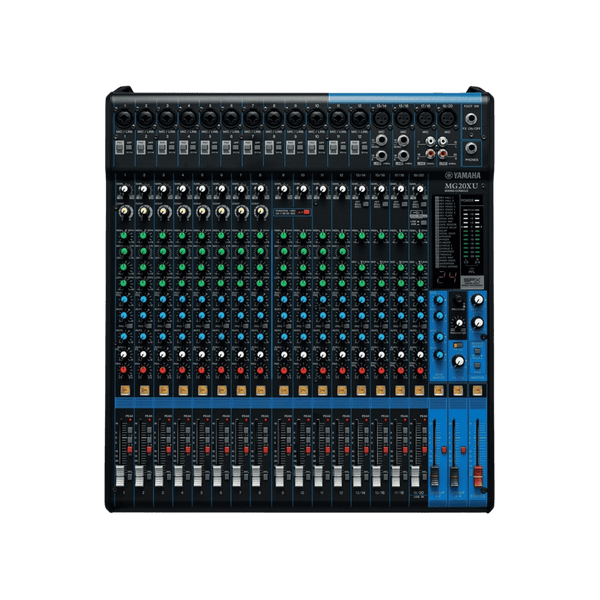600x600 pixels.
Task: Click the channel 1 yellow COMP knob
Action: [x=125, y=211]
